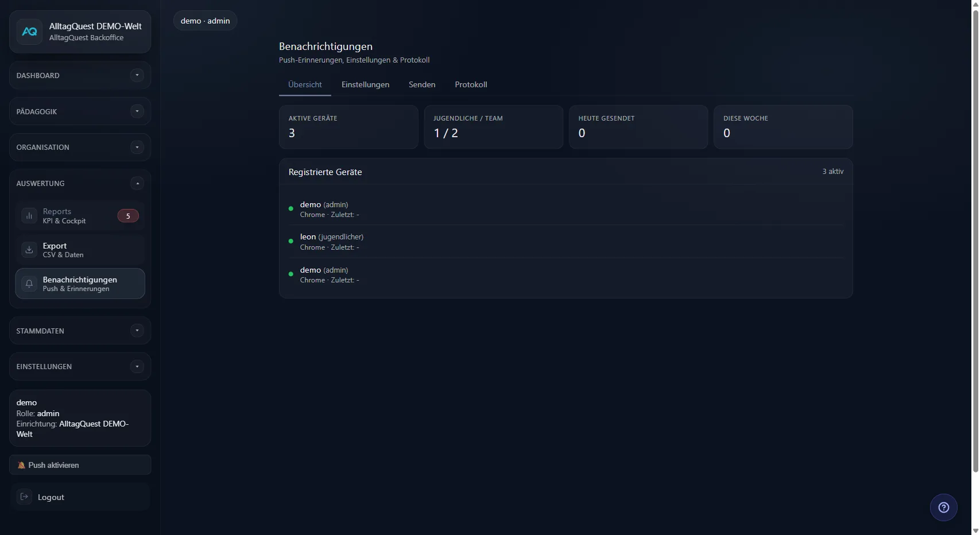Click the Benachrichtigungen bell icon
Screen dimensions: 980x535
pyautogui.click(x=29, y=284)
